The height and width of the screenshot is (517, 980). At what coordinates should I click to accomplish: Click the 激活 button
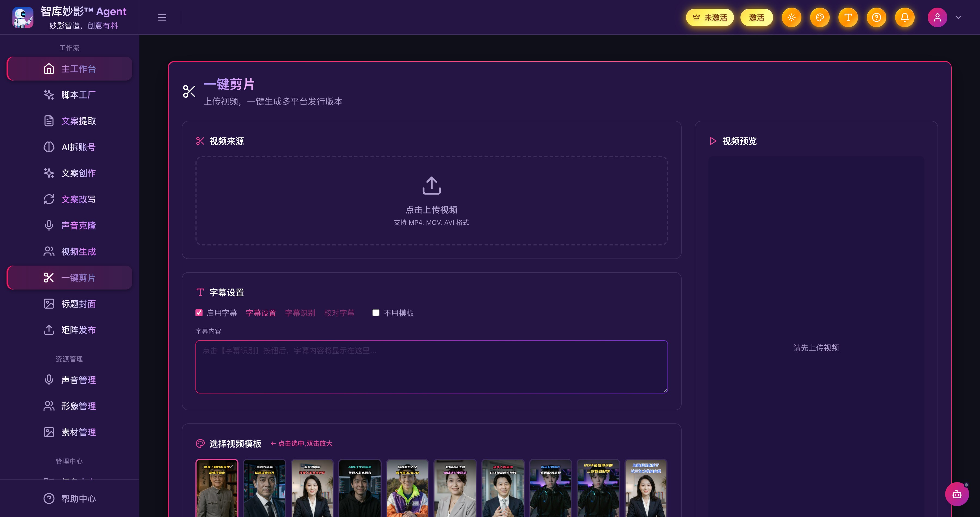[x=756, y=17]
